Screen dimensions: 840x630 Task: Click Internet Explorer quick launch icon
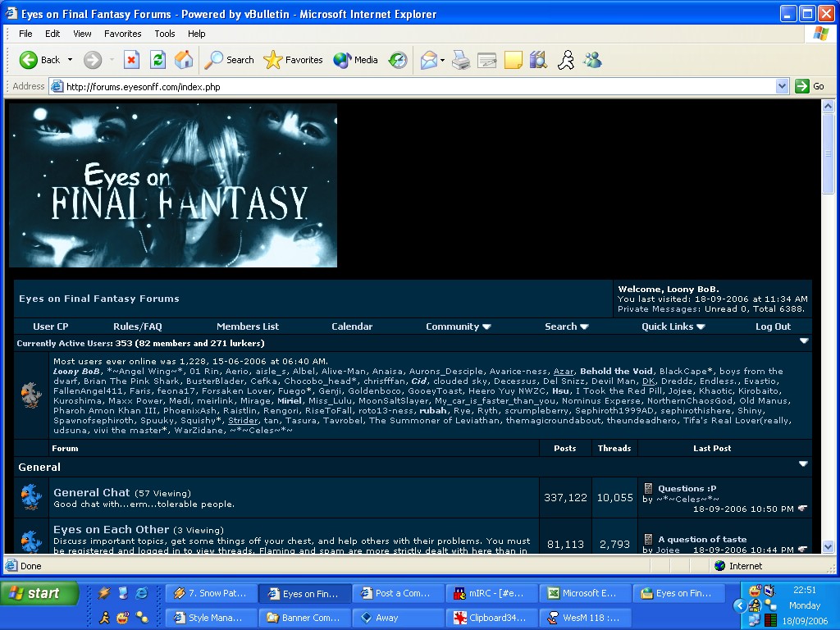tap(141, 592)
